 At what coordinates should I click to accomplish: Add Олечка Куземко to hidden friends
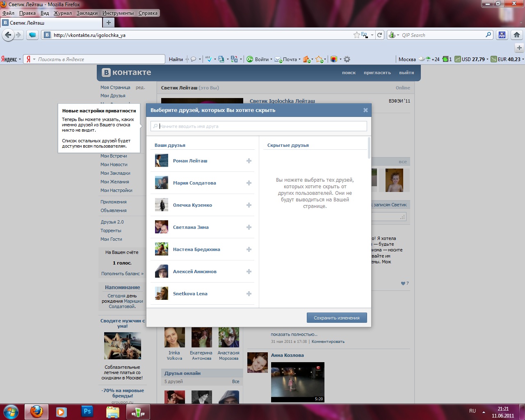pos(249,205)
